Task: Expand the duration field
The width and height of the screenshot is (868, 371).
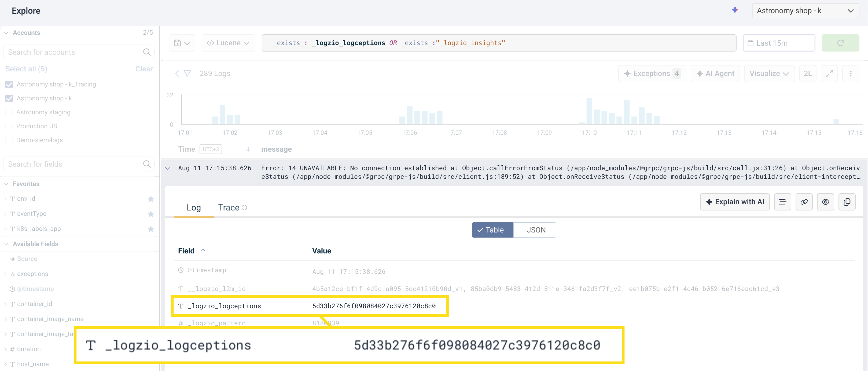Action: pyautogui.click(x=5, y=349)
